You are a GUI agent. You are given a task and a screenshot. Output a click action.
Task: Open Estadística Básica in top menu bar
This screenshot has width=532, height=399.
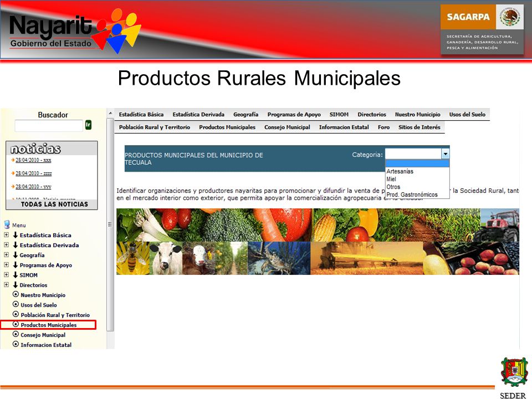tap(141, 115)
